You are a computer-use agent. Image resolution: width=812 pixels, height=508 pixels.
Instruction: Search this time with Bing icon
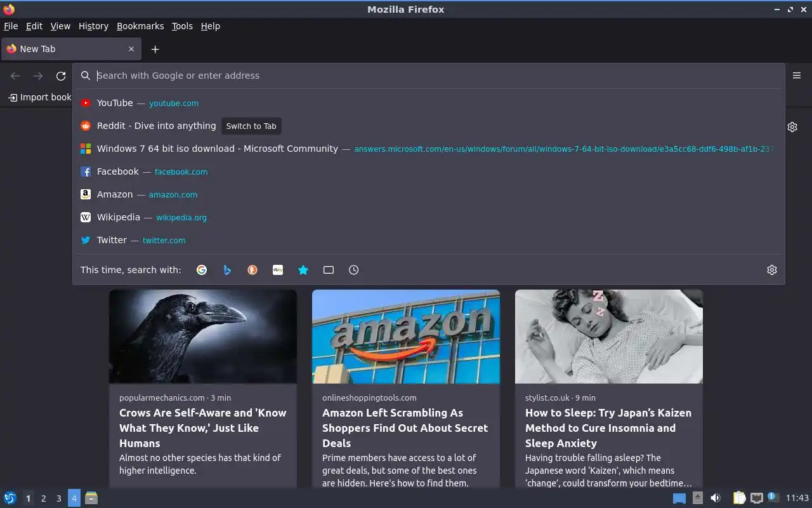(x=227, y=270)
